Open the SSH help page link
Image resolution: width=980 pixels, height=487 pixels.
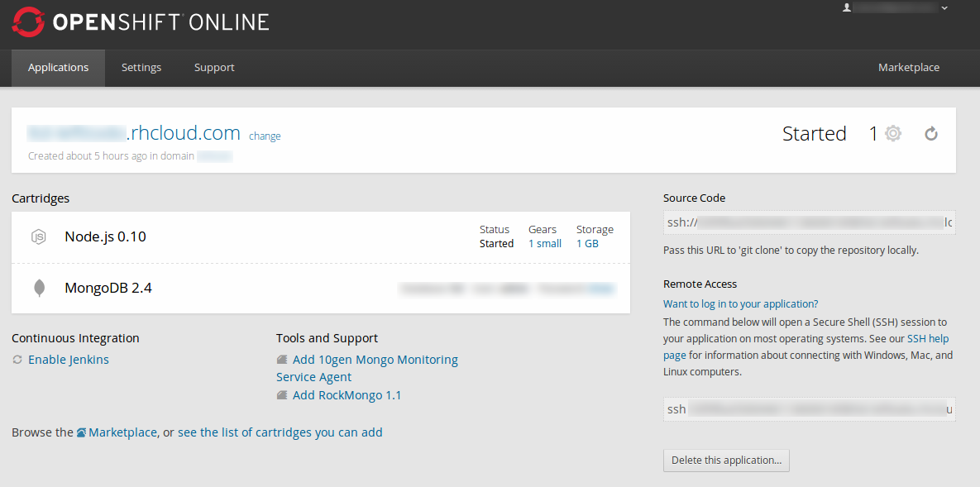806,347
